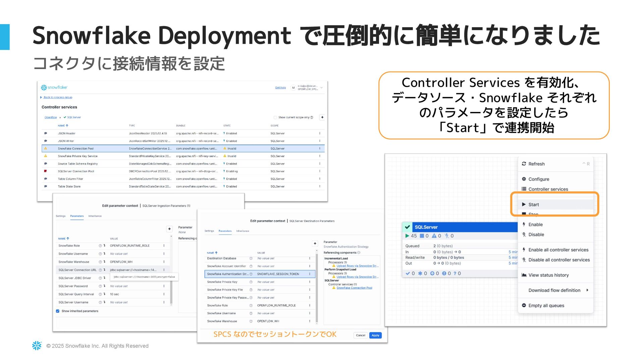Click plus icon in Destination Parameters panel
Viewport: 644px width, 362px height.
pos(315,243)
